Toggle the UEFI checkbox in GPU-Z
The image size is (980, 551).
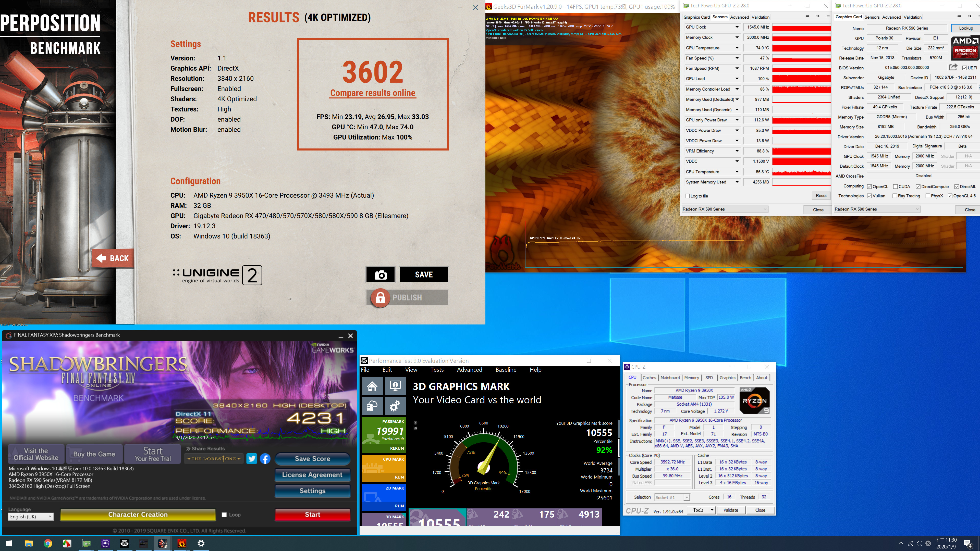coord(964,68)
